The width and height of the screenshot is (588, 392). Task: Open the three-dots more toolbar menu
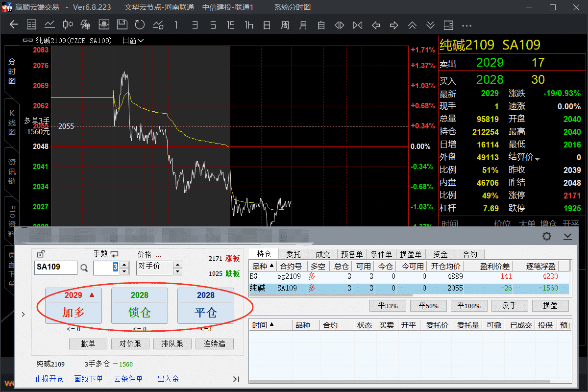coord(466,25)
